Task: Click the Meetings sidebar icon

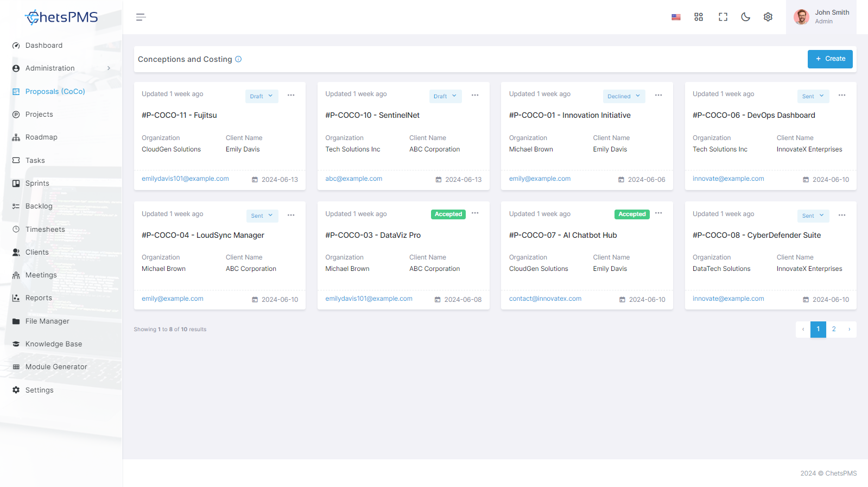Action: 16,275
